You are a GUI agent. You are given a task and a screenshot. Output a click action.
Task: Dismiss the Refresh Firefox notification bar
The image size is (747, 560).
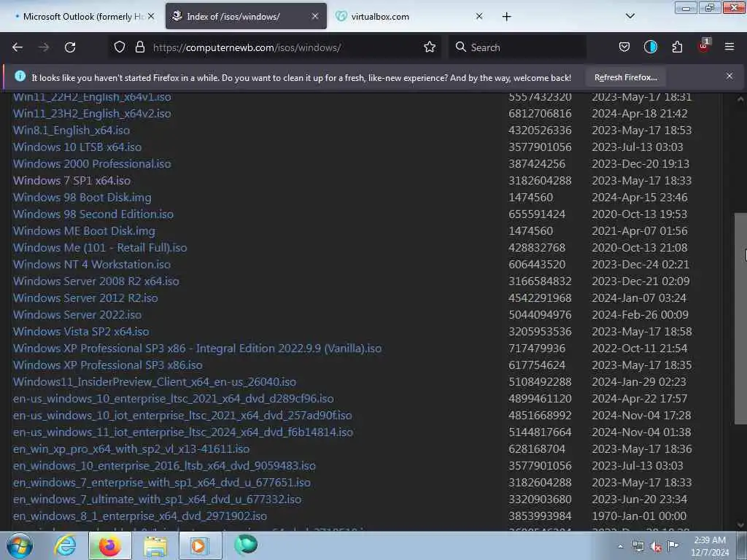729,76
